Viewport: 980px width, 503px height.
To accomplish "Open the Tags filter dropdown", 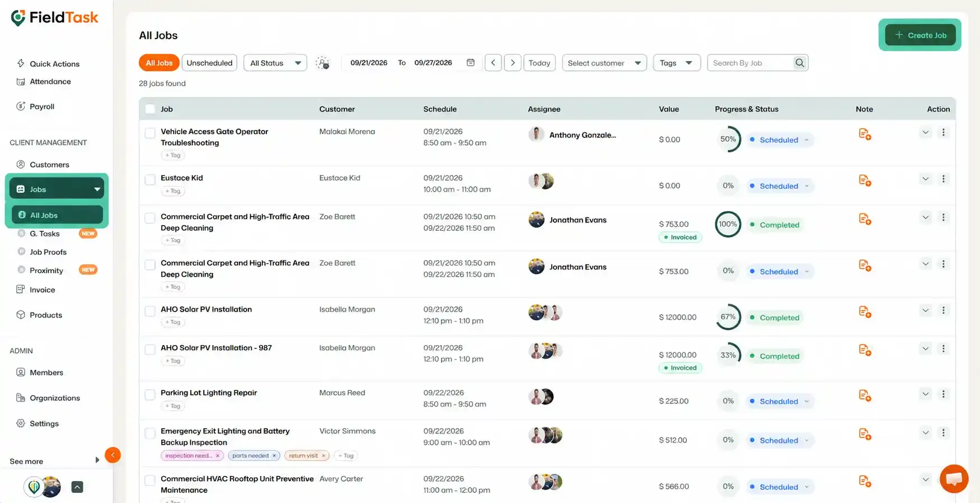I will point(677,63).
